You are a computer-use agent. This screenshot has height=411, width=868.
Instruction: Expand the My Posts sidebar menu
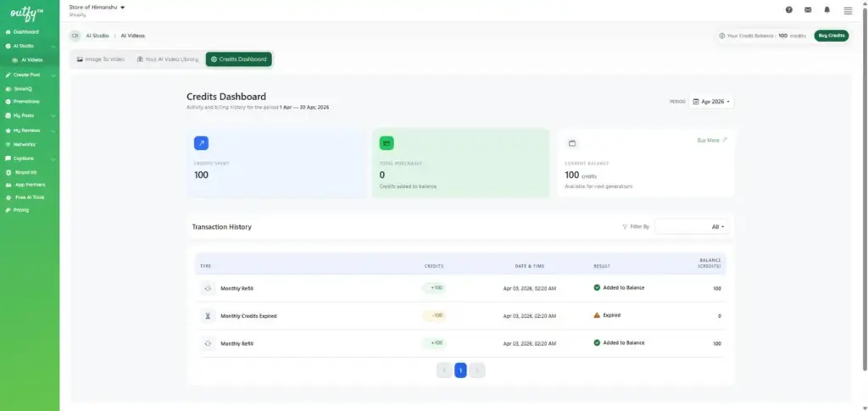tap(30, 115)
